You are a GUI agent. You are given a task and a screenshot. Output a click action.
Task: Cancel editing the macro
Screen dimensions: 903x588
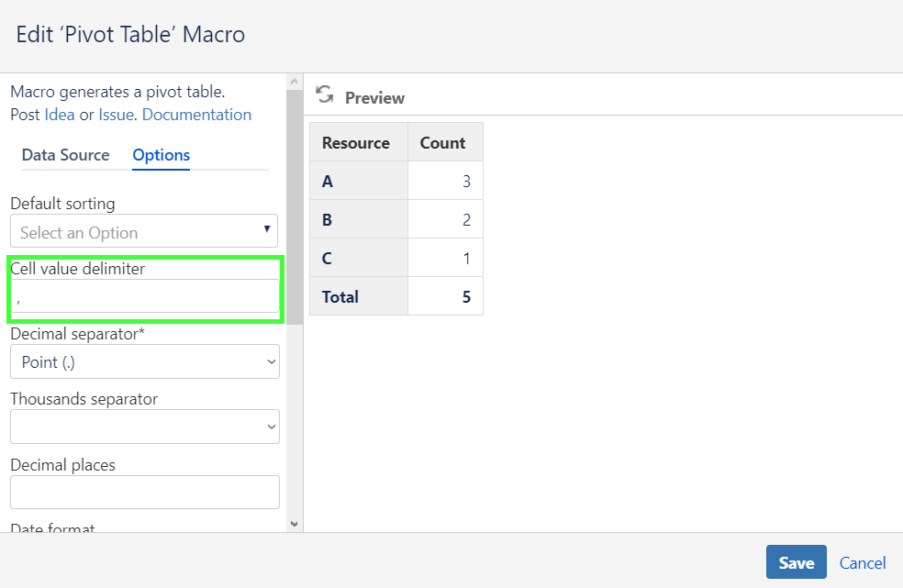click(x=862, y=562)
